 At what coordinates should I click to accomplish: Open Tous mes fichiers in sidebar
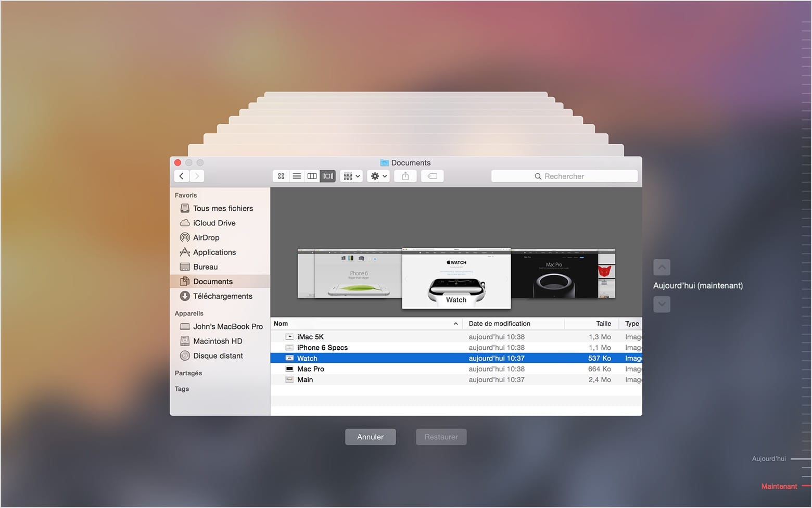click(220, 208)
